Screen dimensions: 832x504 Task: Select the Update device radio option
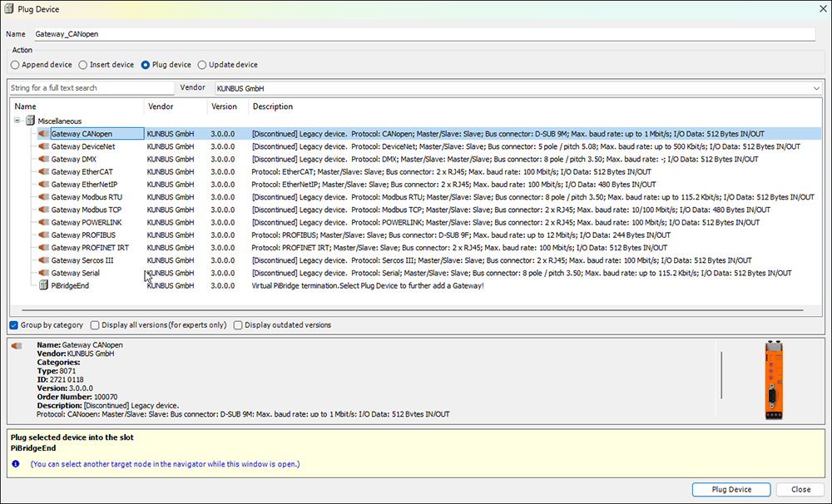(201, 65)
